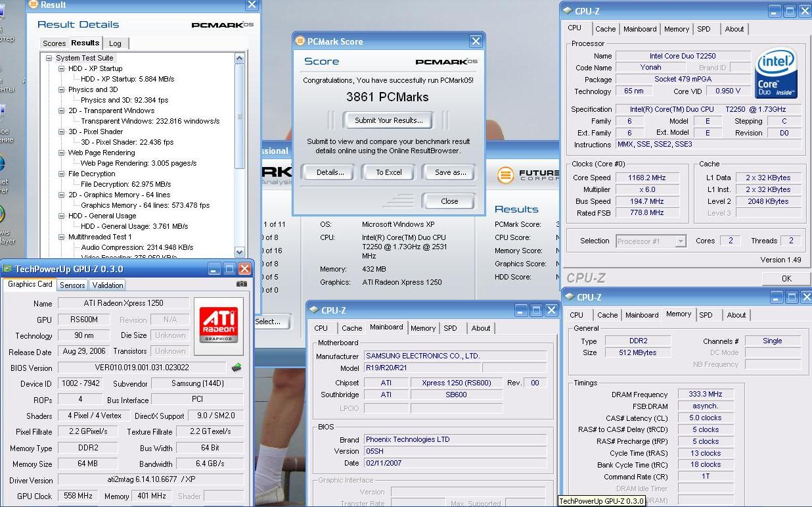
Task: Select 'Web Page Rendering: 3.005 pages/s' row
Action: point(139,163)
